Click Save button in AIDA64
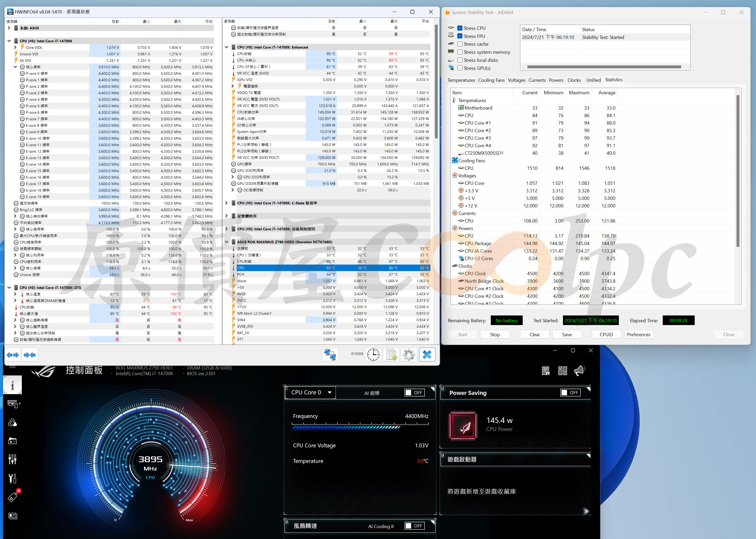The image size is (756, 539). coord(567,335)
